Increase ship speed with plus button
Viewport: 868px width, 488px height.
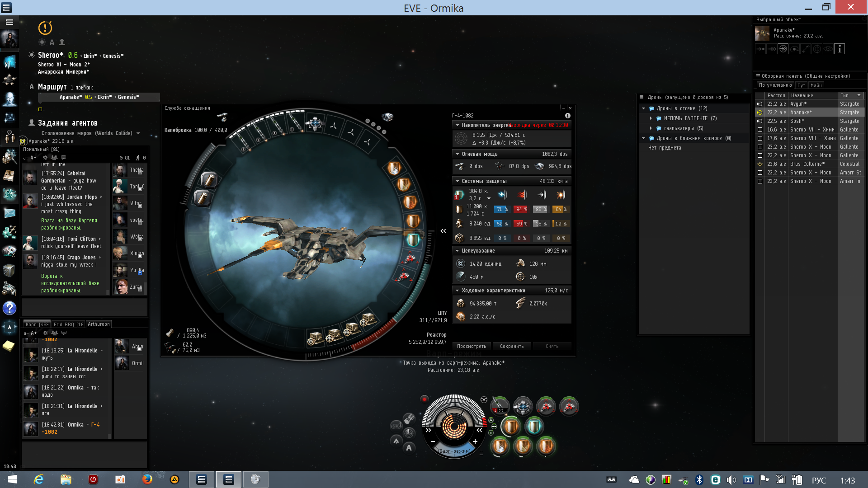coord(475,441)
